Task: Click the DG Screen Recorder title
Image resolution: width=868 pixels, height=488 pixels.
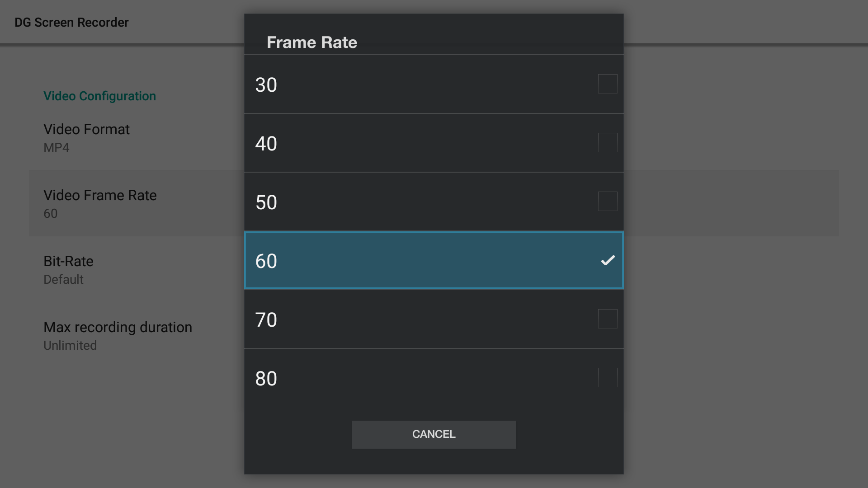Action: tap(71, 23)
